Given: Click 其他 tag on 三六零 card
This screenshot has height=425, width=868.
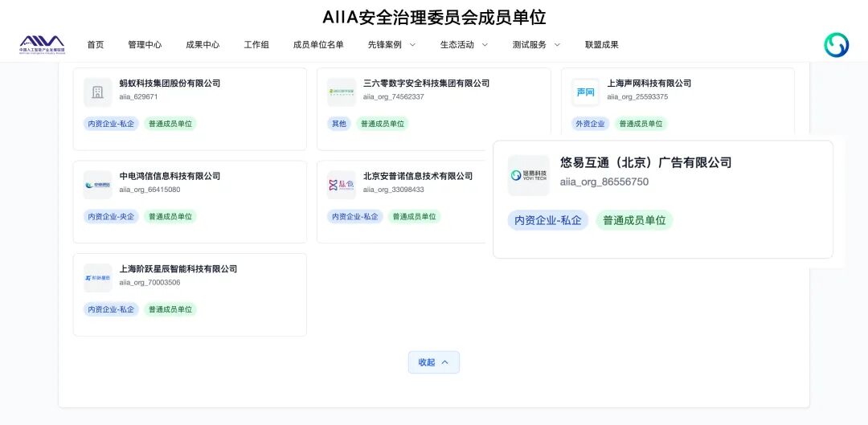Looking at the screenshot, I should pyautogui.click(x=339, y=124).
